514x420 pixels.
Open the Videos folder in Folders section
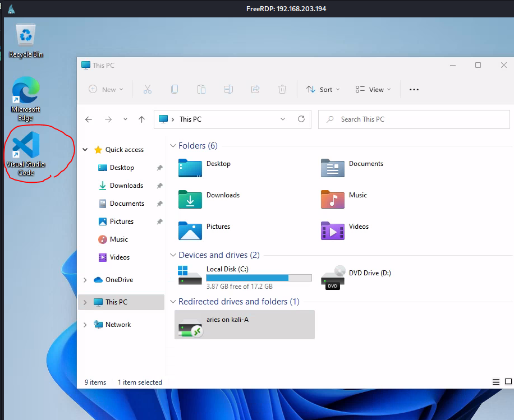pyautogui.click(x=345, y=230)
